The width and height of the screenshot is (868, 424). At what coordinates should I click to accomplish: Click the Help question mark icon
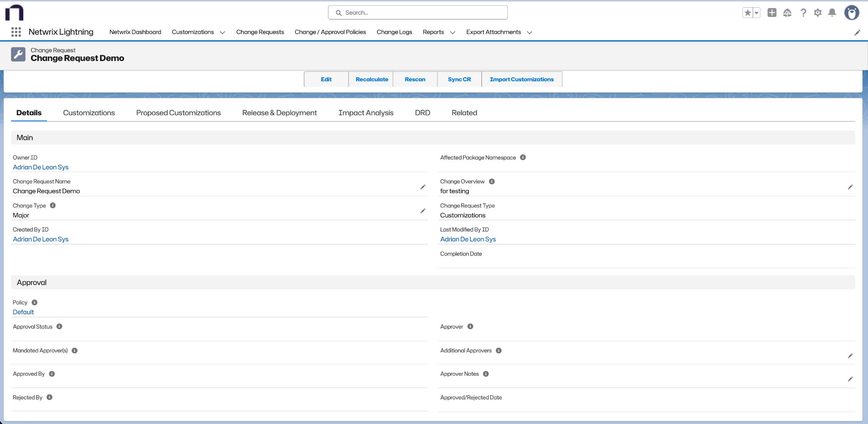[803, 13]
